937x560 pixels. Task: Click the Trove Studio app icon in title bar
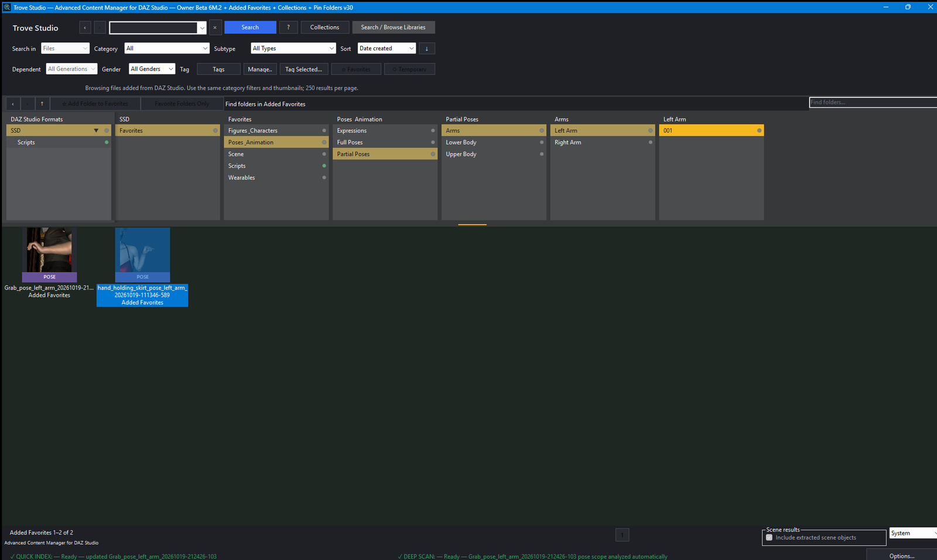6,7
